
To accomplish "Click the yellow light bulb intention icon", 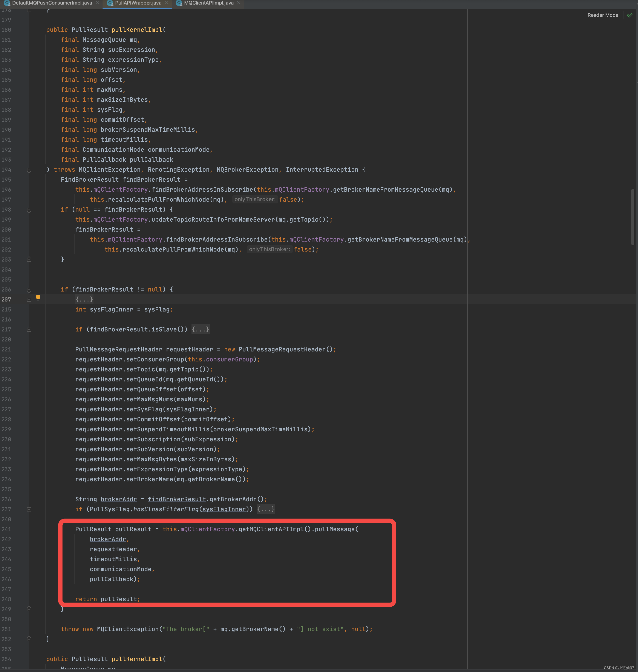I will (38, 298).
